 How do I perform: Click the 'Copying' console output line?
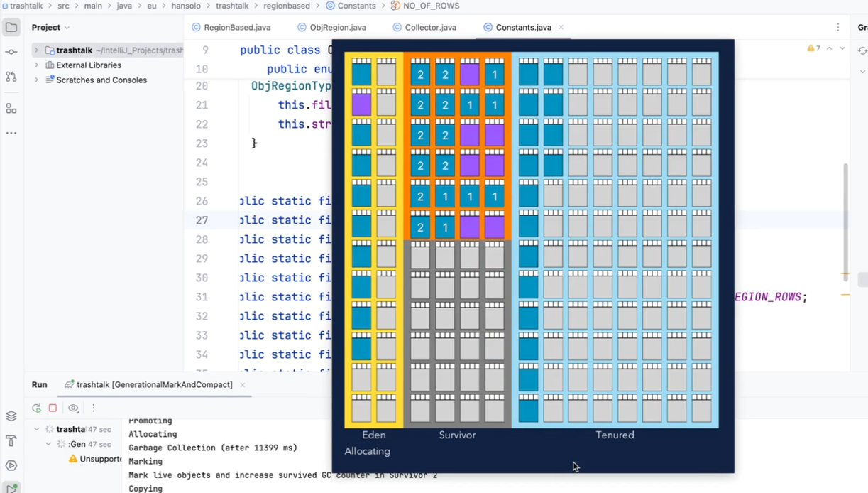pos(145,489)
